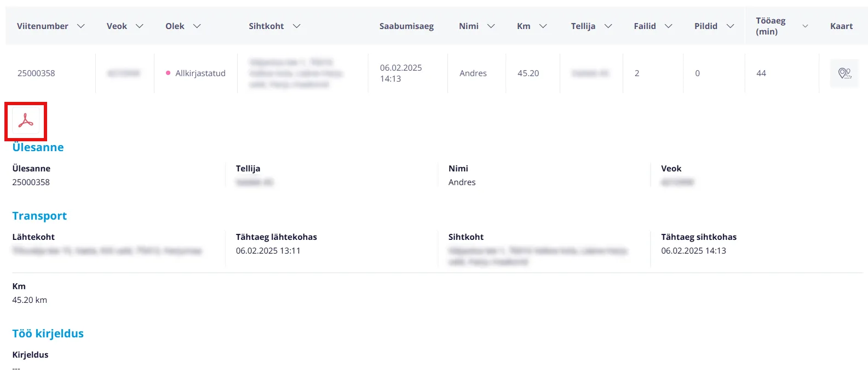Select reference number 25000358 in table row
The width and height of the screenshot is (868, 379).
pyautogui.click(x=36, y=73)
